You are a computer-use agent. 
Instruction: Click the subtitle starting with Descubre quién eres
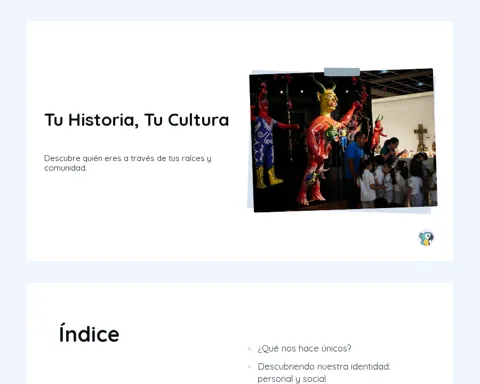point(128,163)
